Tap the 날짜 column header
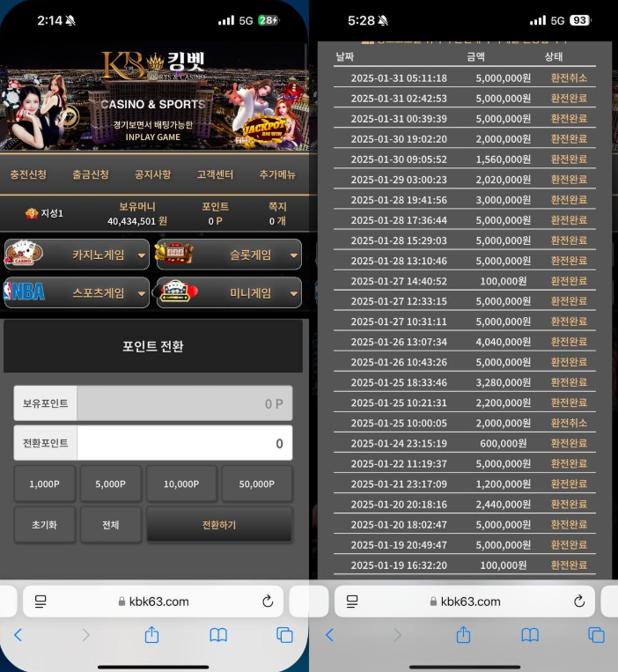The height and width of the screenshot is (672, 618). [x=345, y=56]
